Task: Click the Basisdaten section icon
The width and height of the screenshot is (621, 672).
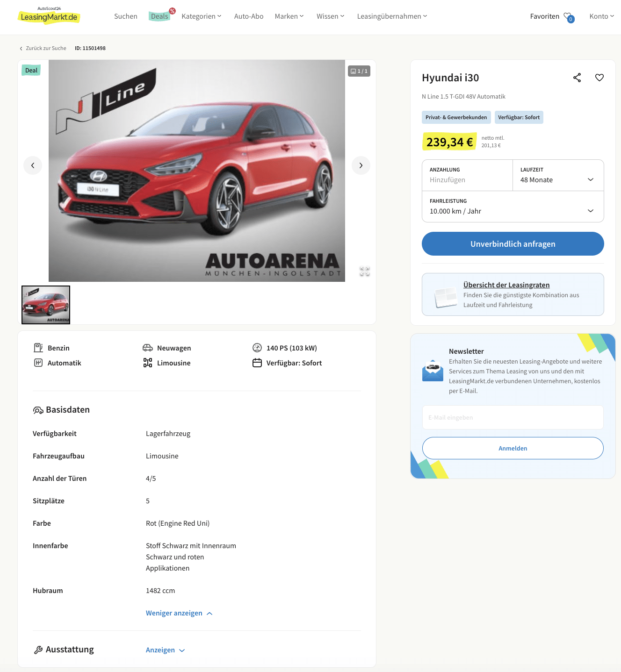Action: pos(38,410)
